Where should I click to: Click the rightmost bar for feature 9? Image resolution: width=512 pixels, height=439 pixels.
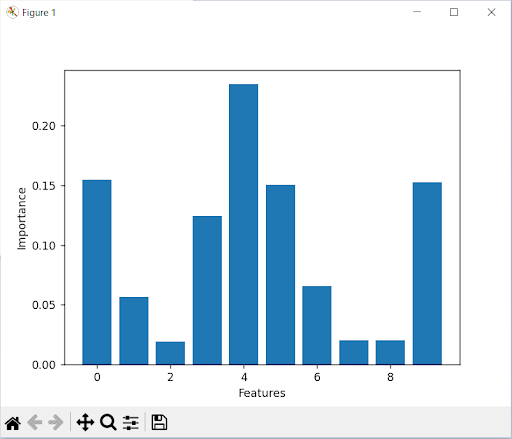427,273
